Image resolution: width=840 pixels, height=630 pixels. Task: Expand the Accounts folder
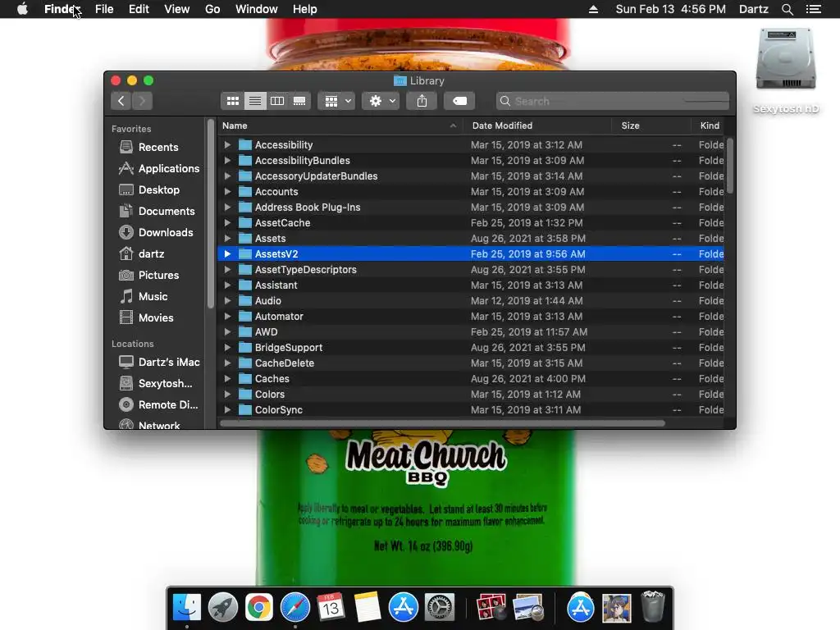point(227,191)
